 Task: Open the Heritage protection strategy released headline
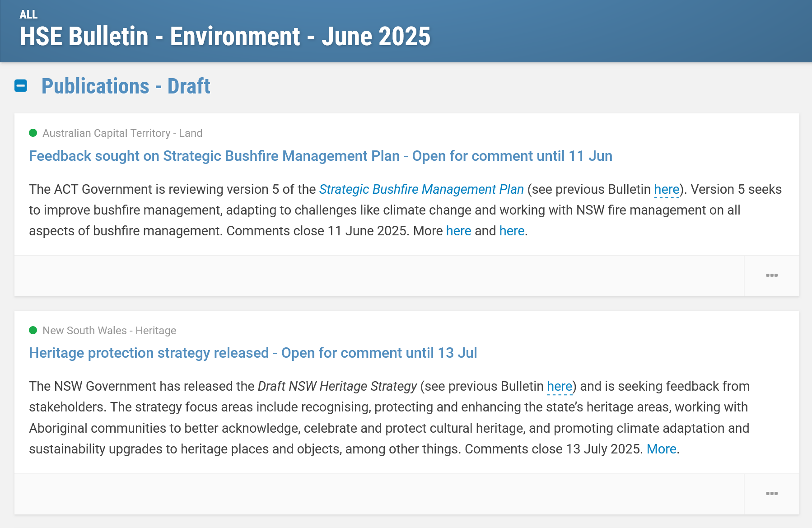(x=253, y=353)
